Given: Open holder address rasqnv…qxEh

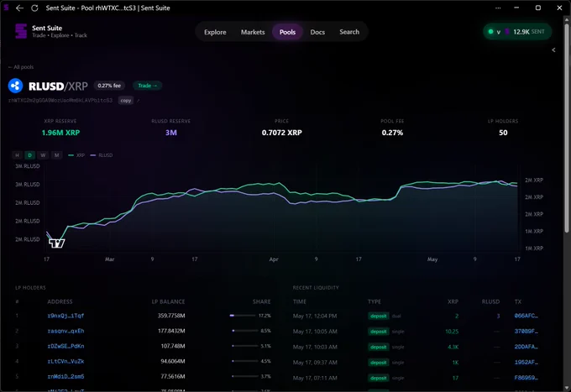Looking at the screenshot, I should click(65, 331).
